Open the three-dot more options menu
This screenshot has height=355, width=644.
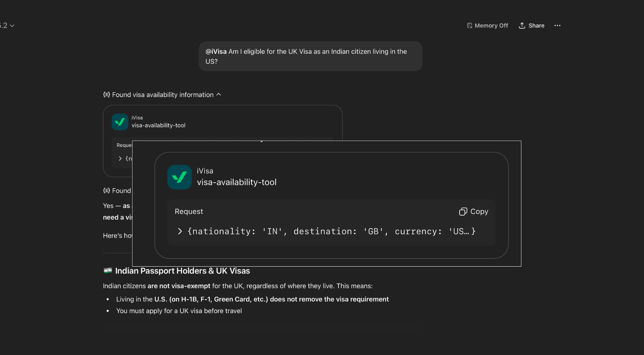click(x=557, y=26)
